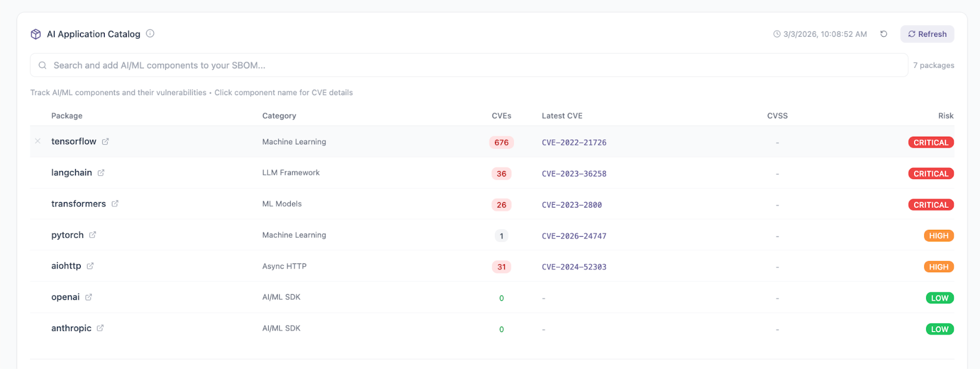Viewport: 980px width, 369px height.
Task: Click the magnifier icon in the search box
Action: 43,66
